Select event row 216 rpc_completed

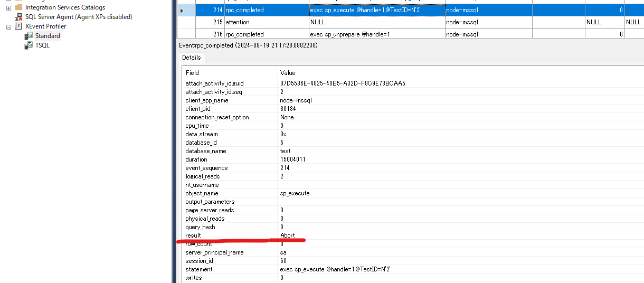[411, 34]
